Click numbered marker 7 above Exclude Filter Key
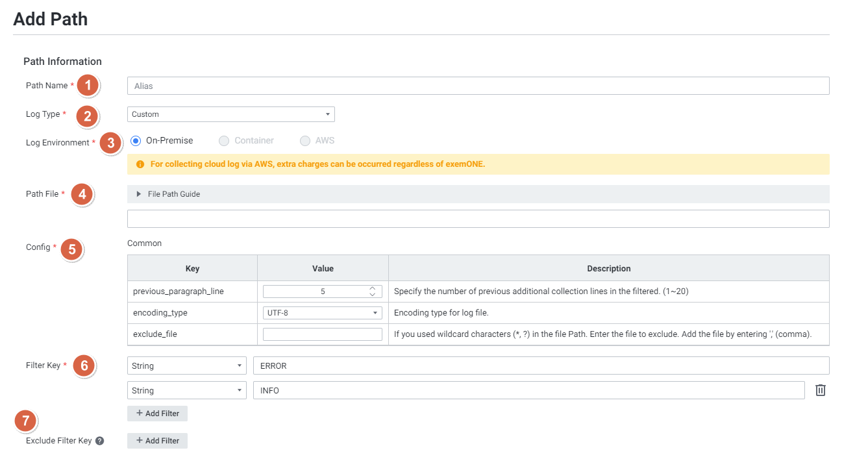The width and height of the screenshot is (868, 459). (25, 421)
